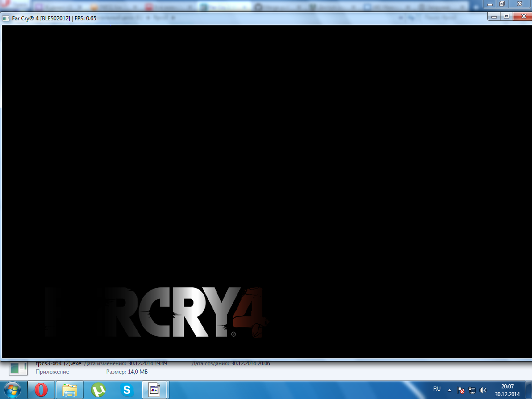Click the RU language indicator
Image resolution: width=532 pixels, height=399 pixels.
pos(437,389)
